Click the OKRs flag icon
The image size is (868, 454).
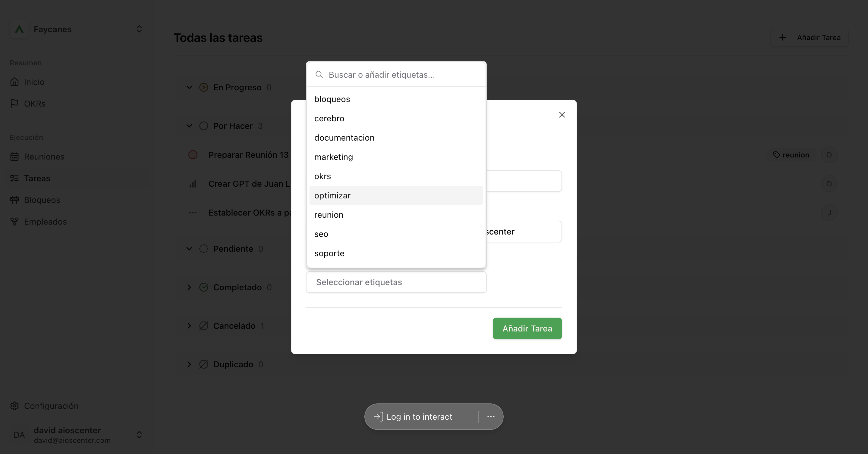pyautogui.click(x=14, y=104)
